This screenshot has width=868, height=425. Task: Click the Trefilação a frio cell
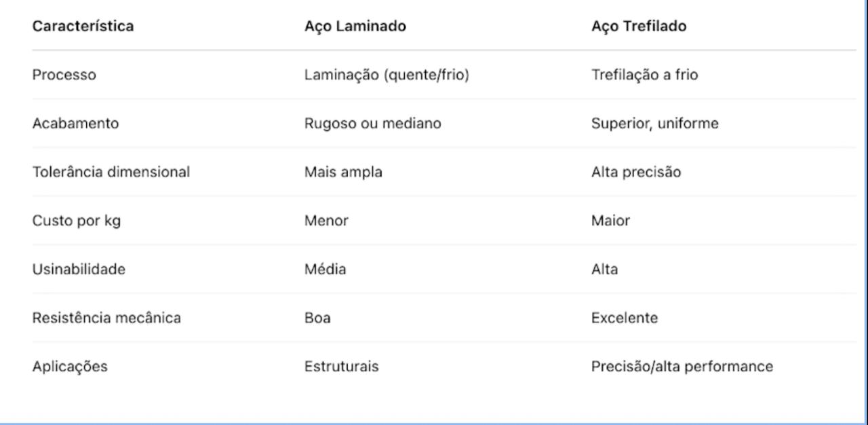pos(645,75)
